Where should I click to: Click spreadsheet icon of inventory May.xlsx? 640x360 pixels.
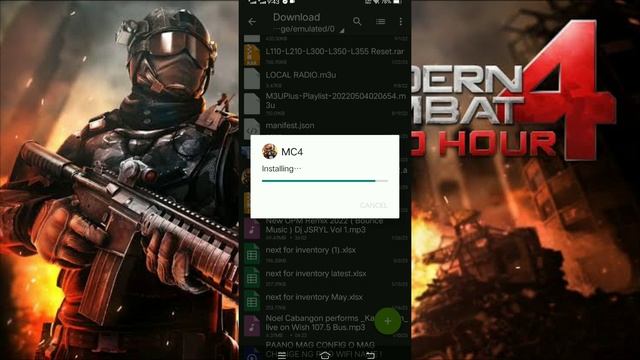click(x=252, y=301)
